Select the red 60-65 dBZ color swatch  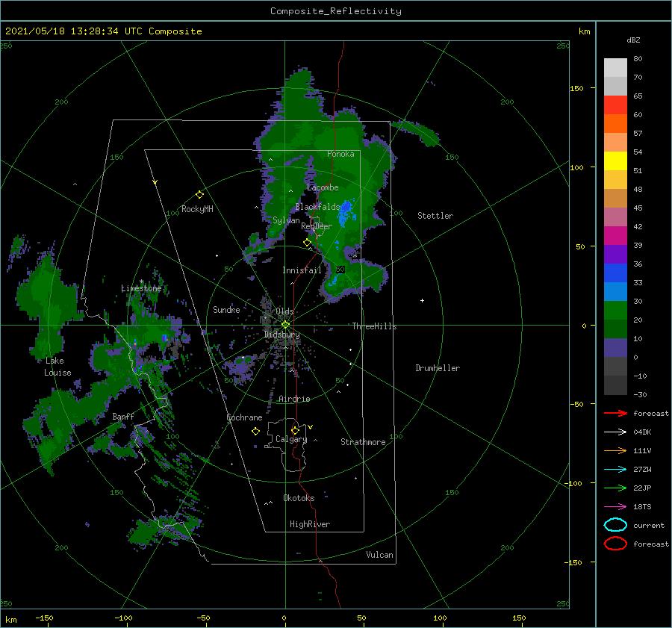tap(615, 105)
